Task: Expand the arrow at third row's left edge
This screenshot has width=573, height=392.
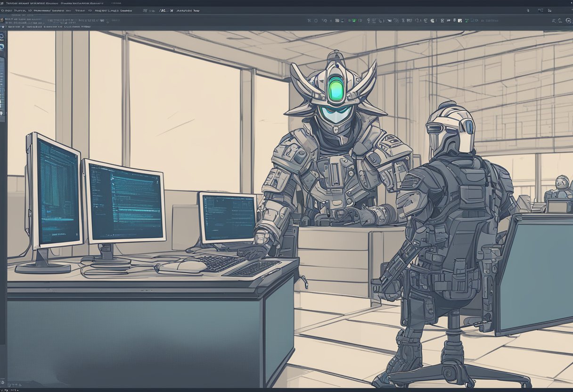Action: tap(2, 27)
